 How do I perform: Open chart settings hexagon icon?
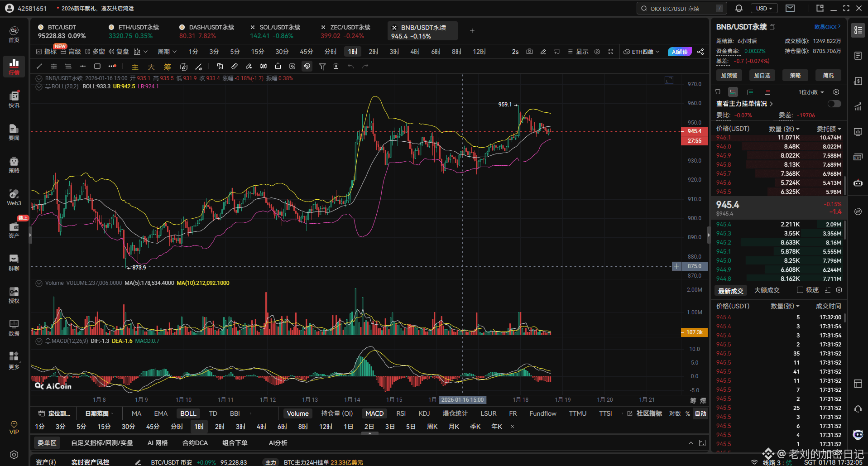(x=597, y=52)
